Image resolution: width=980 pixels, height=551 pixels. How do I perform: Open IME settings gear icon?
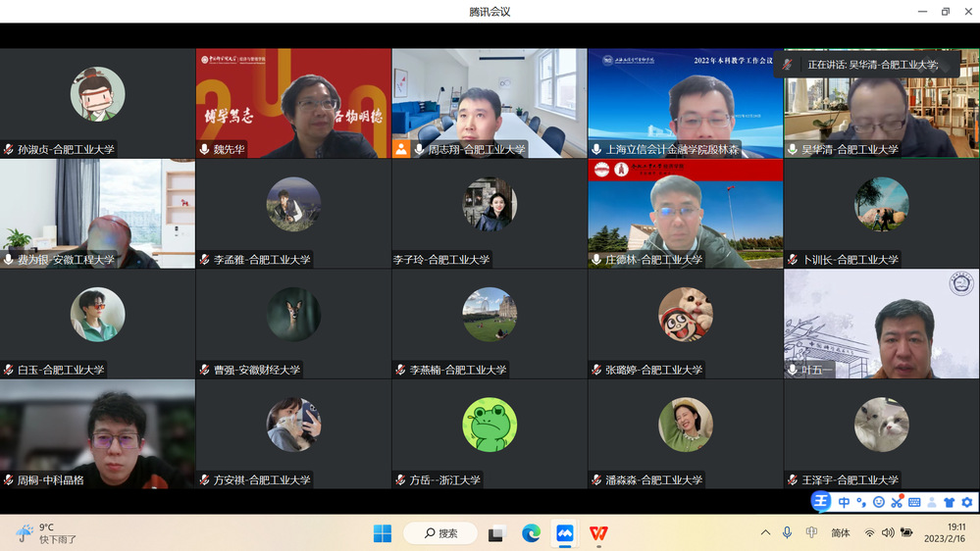[966, 502]
